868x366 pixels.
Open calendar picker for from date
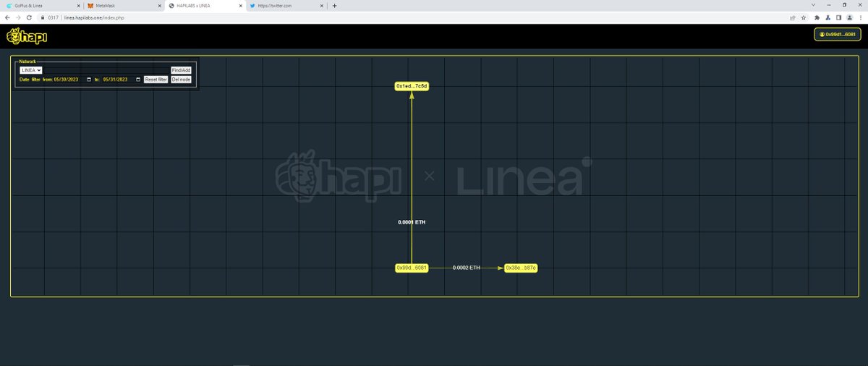(89, 80)
